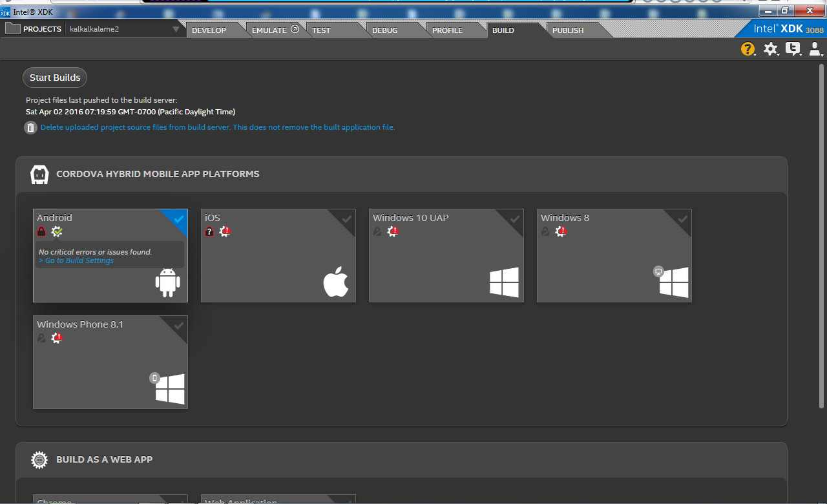827x504 pixels.
Task: Open the help question mark icon
Action: [748, 49]
